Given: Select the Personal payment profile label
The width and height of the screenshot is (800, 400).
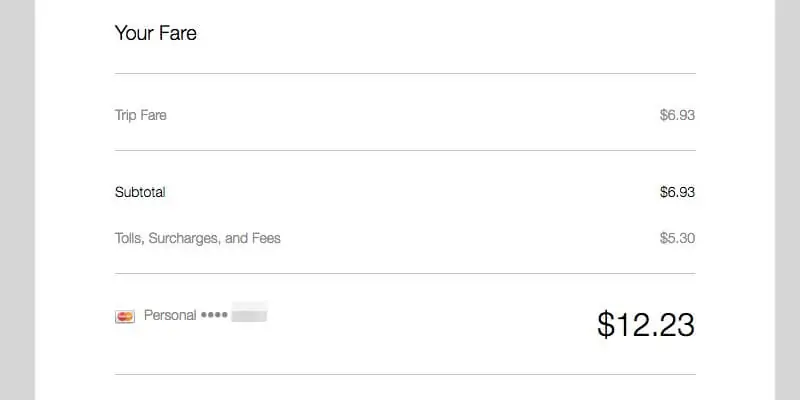Looking at the screenshot, I should click(170, 315).
